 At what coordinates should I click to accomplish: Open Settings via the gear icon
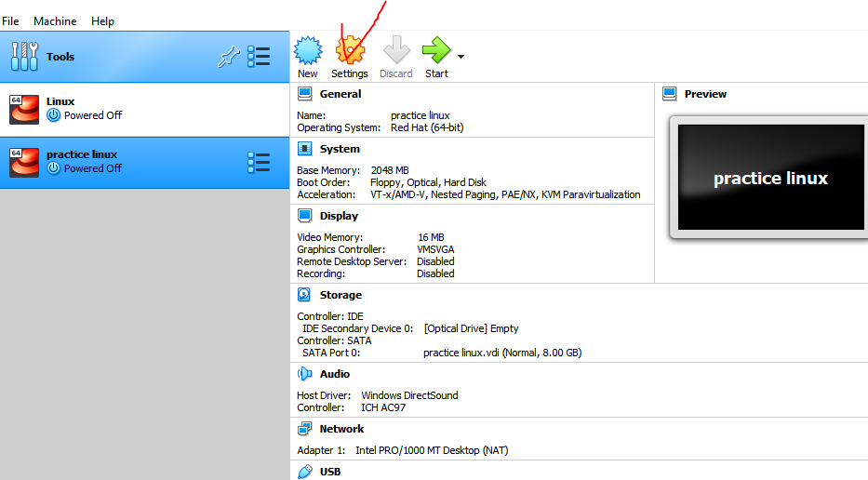pyautogui.click(x=350, y=50)
